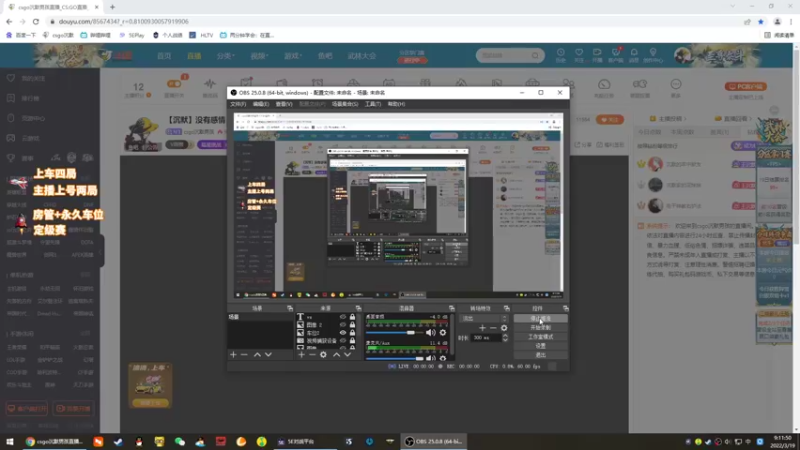Pop out the Scenes dock panel
This screenshot has width=800, height=450.
point(290,308)
